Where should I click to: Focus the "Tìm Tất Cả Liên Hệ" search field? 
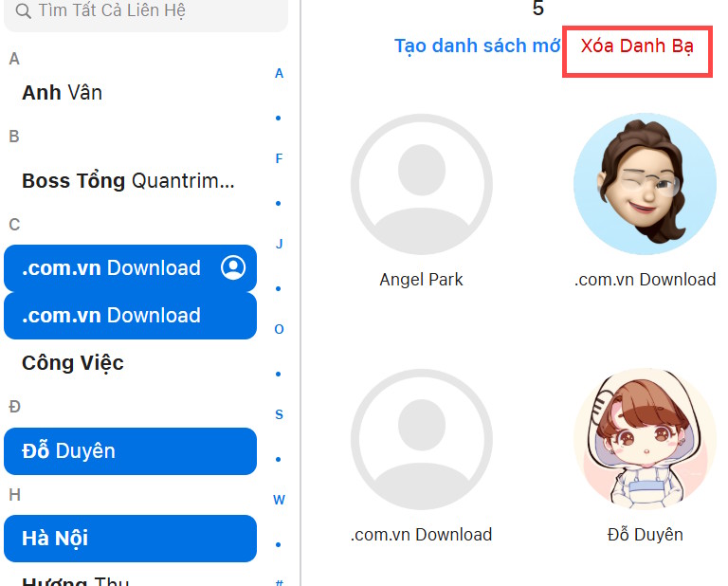pos(152,12)
